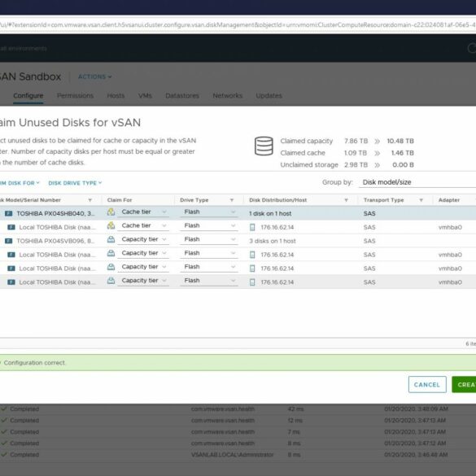
Task: Click capacity tier icon in PX04SVB096 row
Action: pos(111,239)
